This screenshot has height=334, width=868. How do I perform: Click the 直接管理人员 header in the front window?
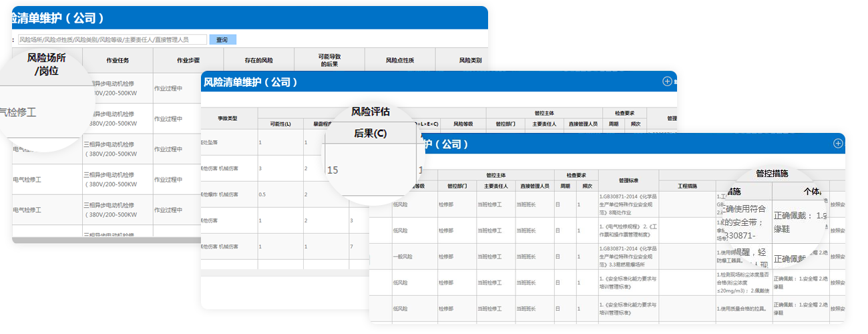[535, 186]
